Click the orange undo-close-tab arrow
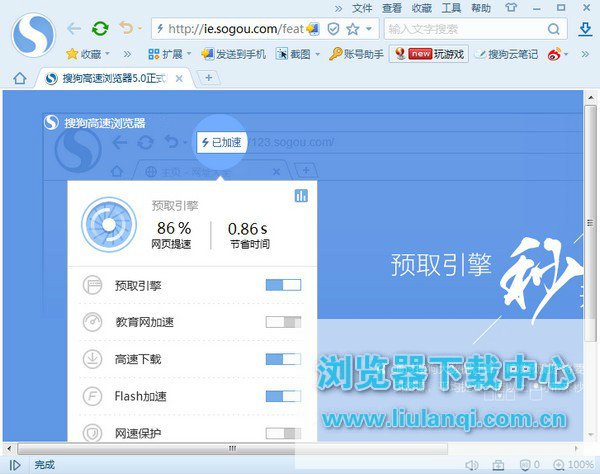 [x=126, y=28]
